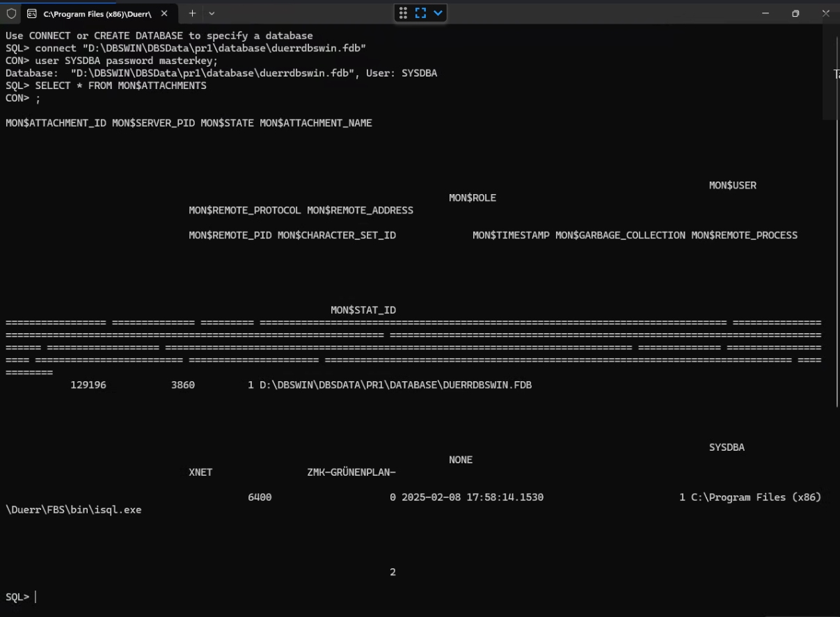The width and height of the screenshot is (840, 617).
Task: Click the MON$REMOTE_ADDRESS column header
Action: [360, 211]
